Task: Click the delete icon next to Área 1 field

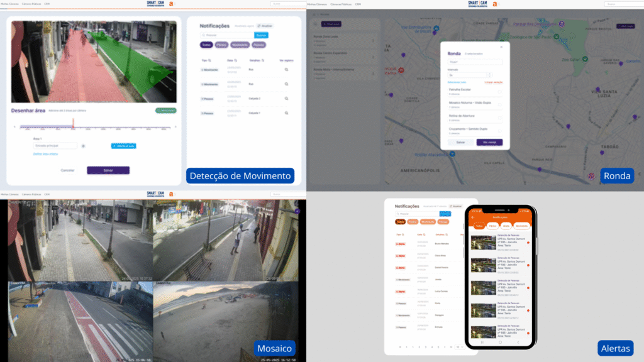Action: [x=83, y=146]
